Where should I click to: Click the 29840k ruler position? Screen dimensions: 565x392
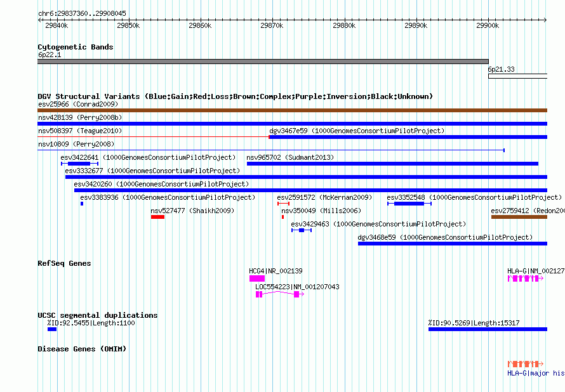56,25
